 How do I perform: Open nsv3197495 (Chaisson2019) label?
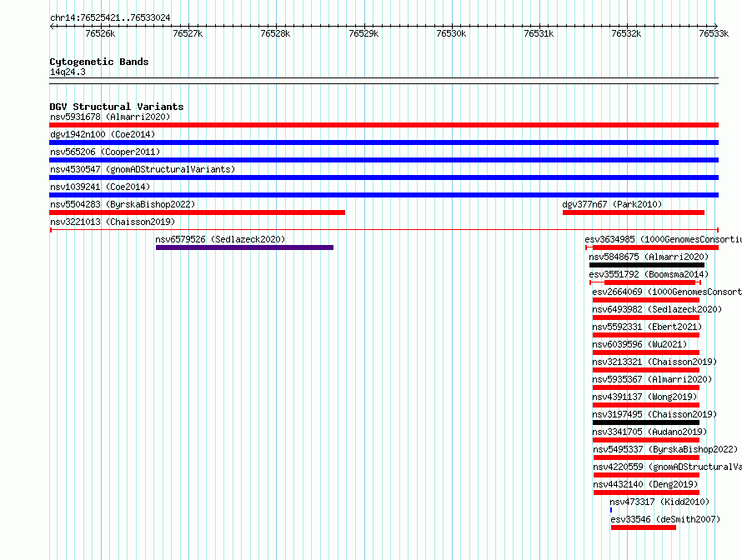pos(654,414)
